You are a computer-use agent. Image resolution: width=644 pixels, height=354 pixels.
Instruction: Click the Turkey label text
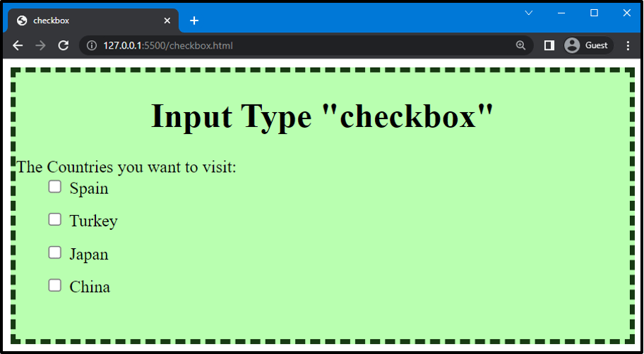pos(94,221)
